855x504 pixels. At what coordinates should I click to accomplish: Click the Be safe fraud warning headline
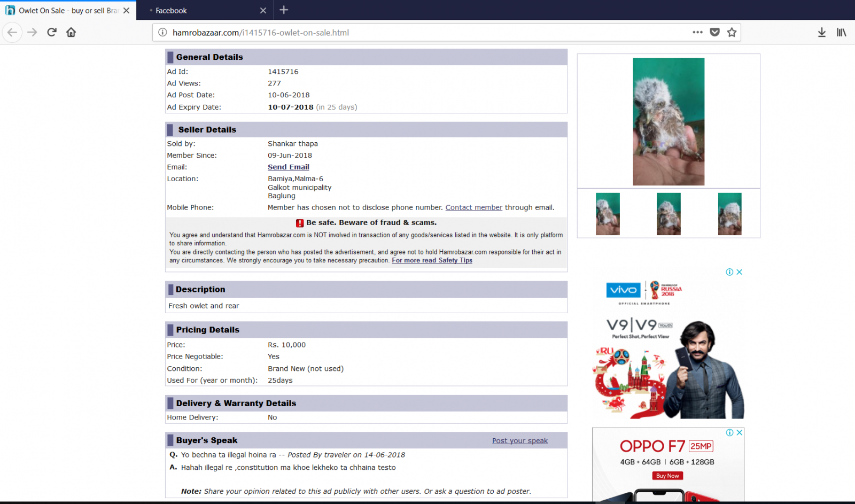tap(371, 223)
